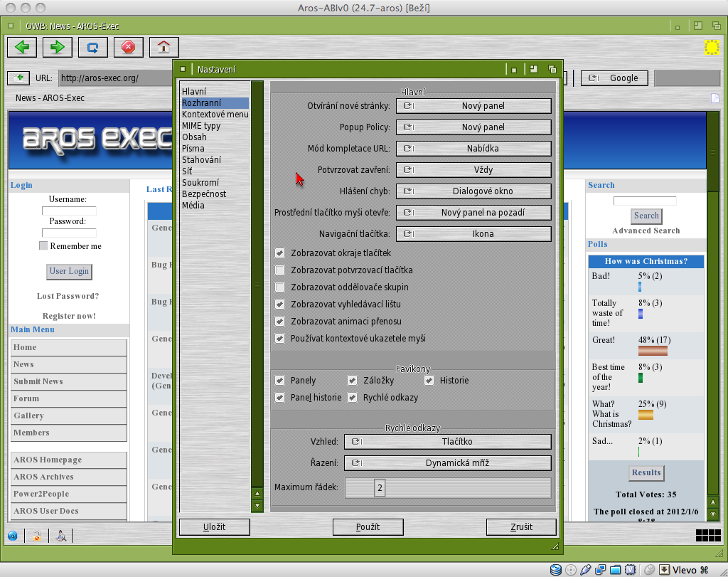
Task: Click the blue reload page icon
Action: tap(92, 48)
